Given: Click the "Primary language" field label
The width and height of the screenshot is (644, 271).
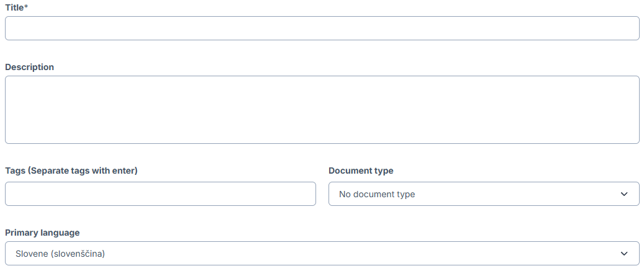Looking at the screenshot, I should (x=42, y=233).
